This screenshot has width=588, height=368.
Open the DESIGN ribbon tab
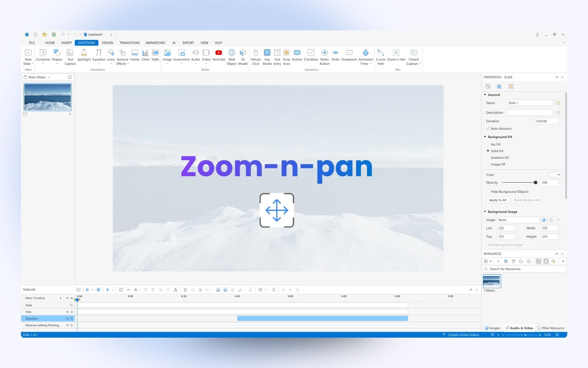(107, 43)
